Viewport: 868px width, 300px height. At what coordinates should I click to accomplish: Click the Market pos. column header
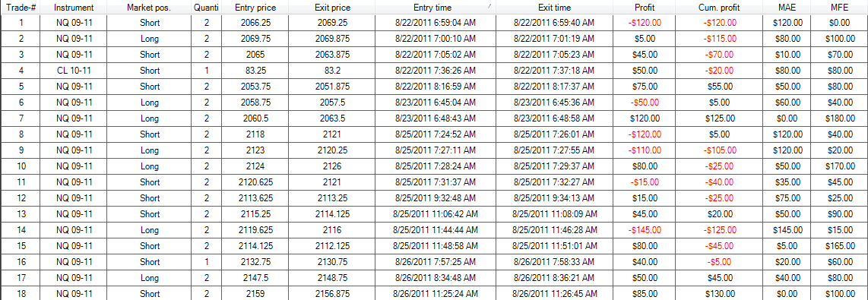(x=149, y=8)
